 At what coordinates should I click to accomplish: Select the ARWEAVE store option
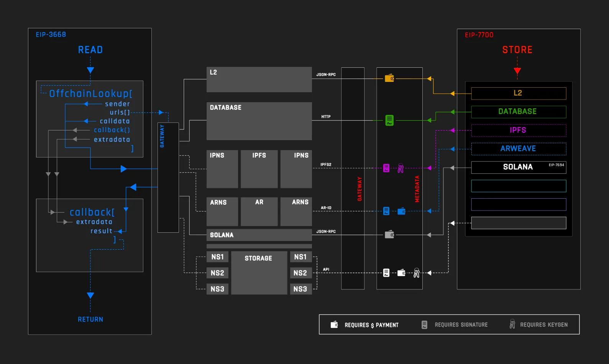pos(519,149)
